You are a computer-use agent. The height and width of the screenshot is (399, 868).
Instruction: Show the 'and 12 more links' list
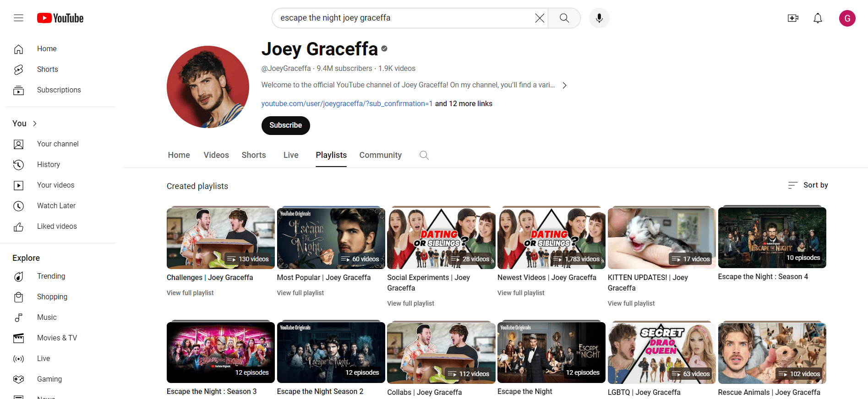464,103
